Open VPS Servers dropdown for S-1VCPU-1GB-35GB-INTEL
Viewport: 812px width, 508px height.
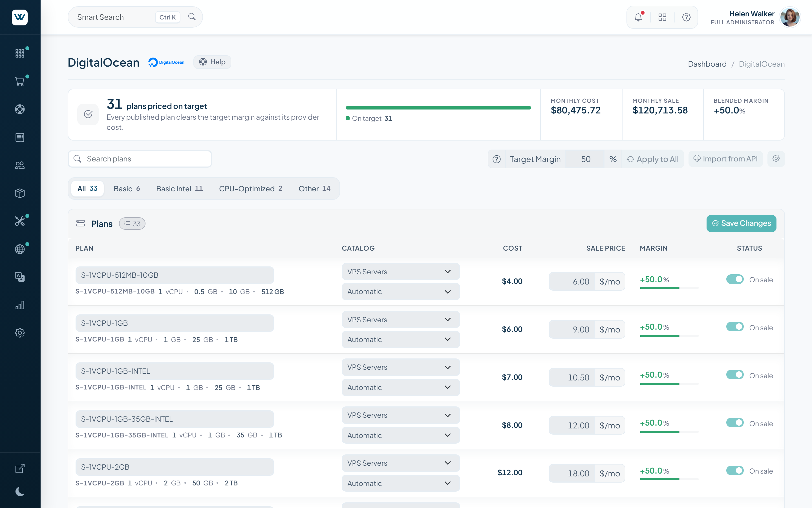pyautogui.click(x=401, y=415)
